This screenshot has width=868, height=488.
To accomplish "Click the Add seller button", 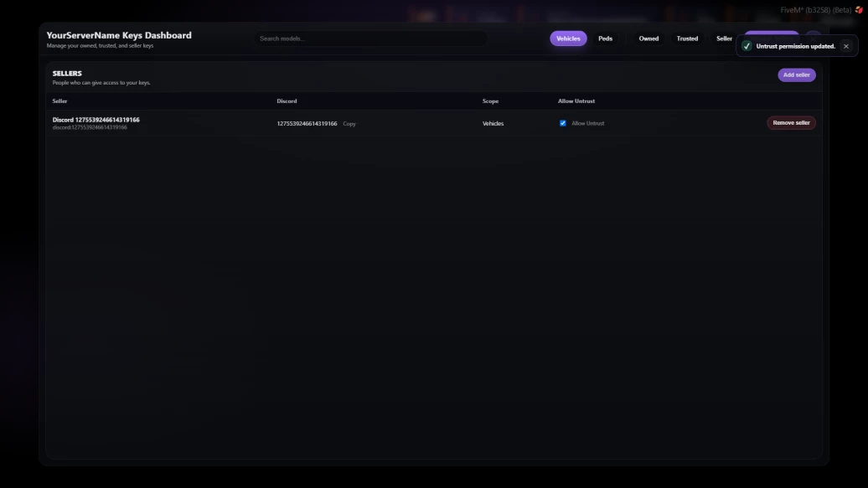I will 796,74.
